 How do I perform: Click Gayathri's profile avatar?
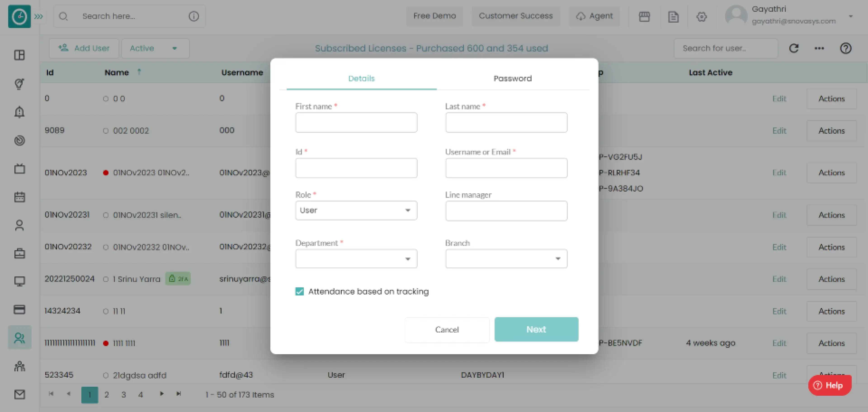pos(736,16)
